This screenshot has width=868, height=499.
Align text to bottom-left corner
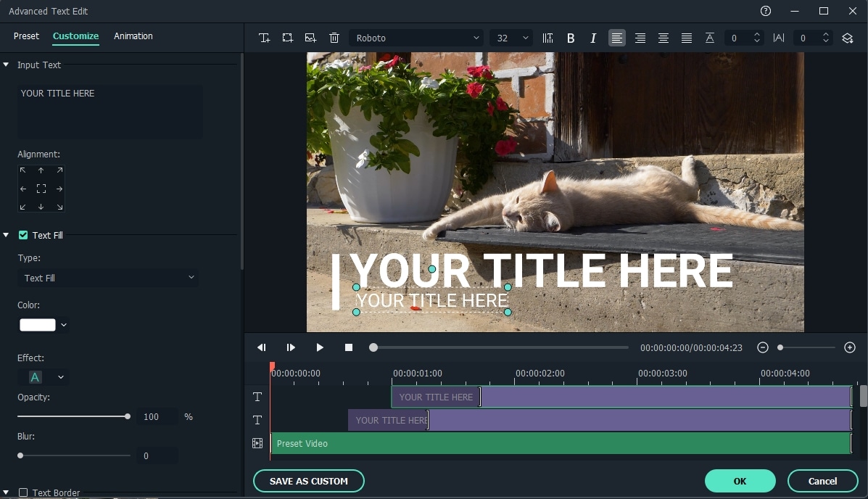click(x=22, y=207)
